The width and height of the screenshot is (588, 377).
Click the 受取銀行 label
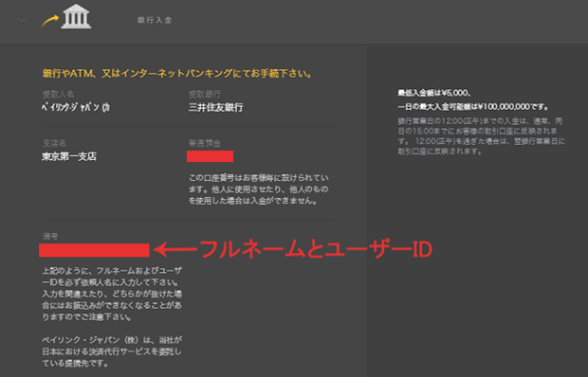tap(204, 94)
